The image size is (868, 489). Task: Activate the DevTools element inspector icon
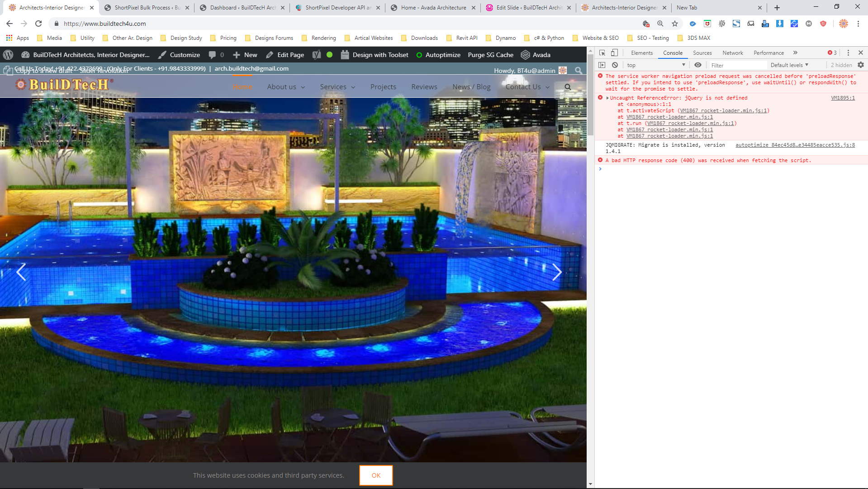coord(602,53)
